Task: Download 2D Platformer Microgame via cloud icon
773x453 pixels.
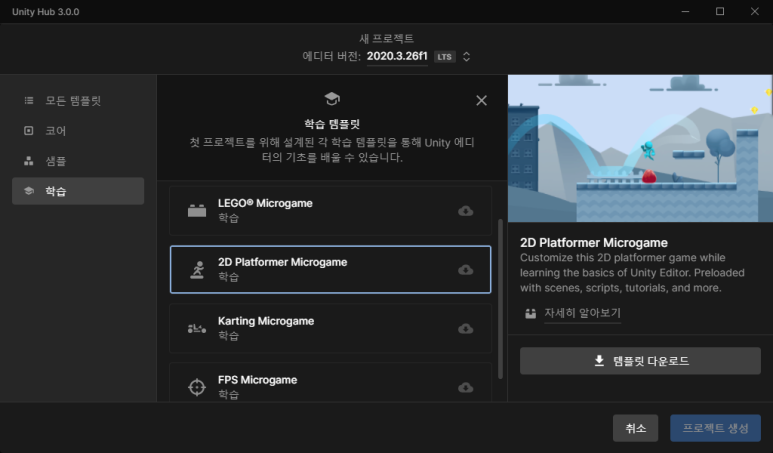Action: click(x=465, y=270)
